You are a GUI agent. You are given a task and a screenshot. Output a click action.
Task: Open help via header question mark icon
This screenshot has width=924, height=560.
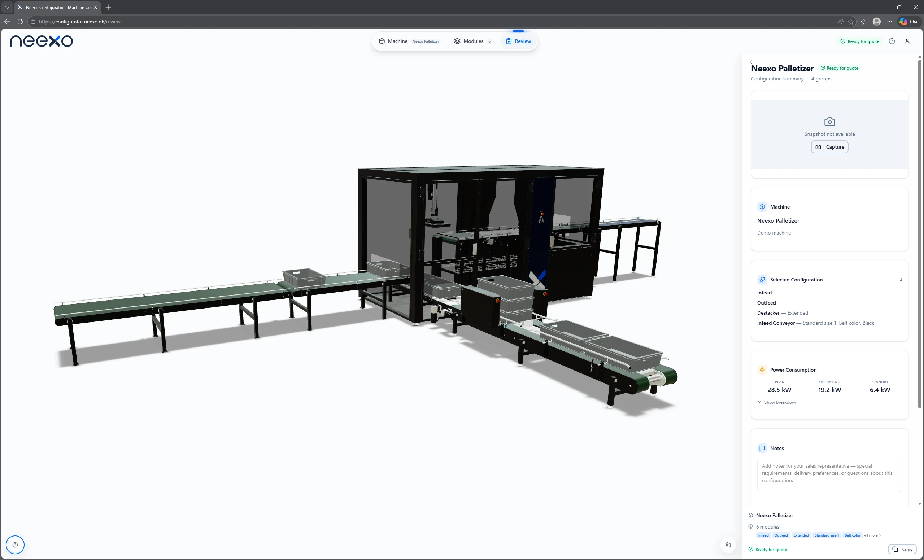[x=892, y=41]
